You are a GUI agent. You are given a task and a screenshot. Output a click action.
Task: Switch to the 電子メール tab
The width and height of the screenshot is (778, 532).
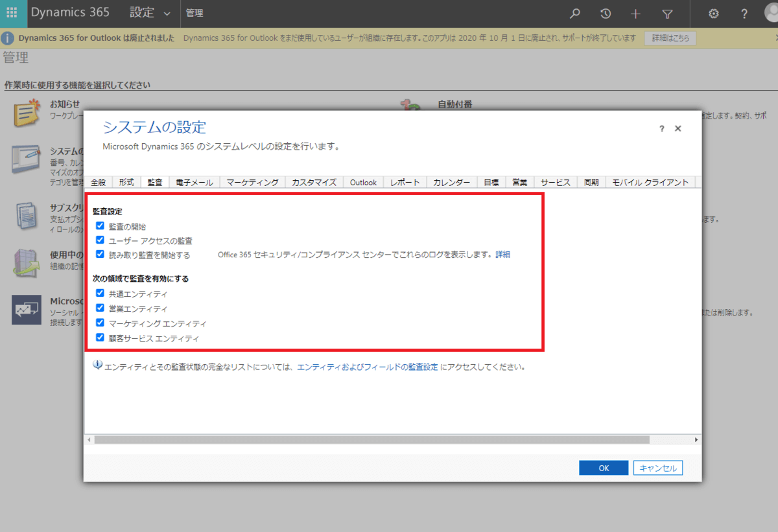point(194,182)
